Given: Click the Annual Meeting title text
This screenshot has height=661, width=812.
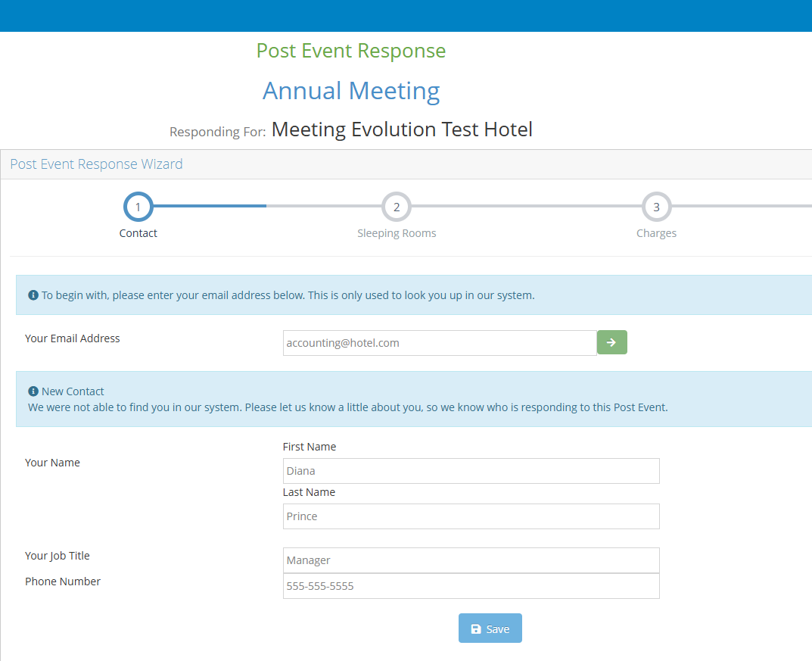Looking at the screenshot, I should [350, 91].
